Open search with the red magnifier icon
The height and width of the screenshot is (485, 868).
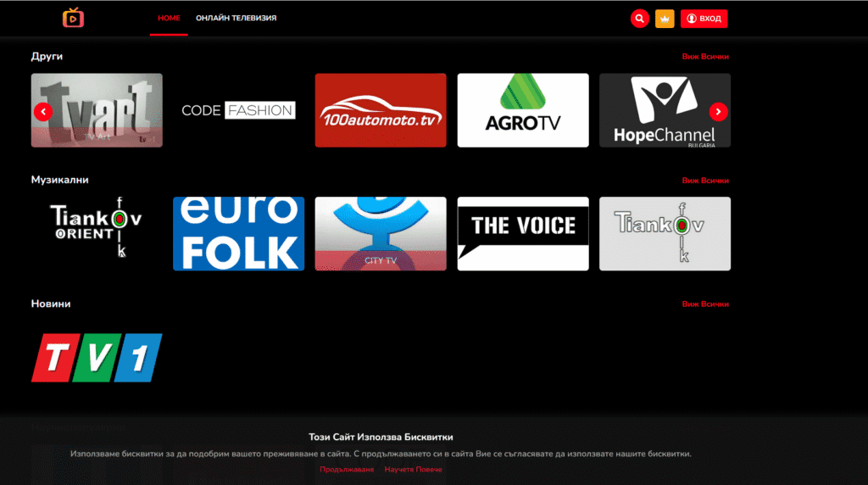(639, 19)
